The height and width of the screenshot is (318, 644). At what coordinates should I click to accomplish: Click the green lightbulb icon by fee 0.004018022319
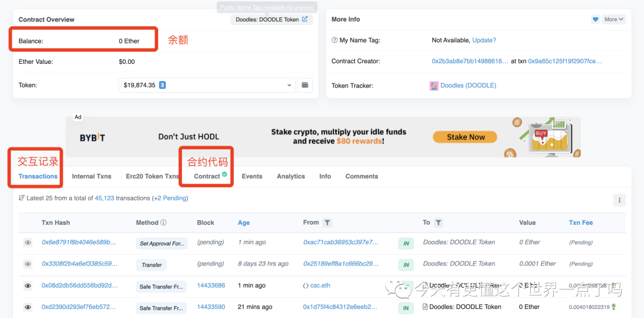[x=614, y=307]
